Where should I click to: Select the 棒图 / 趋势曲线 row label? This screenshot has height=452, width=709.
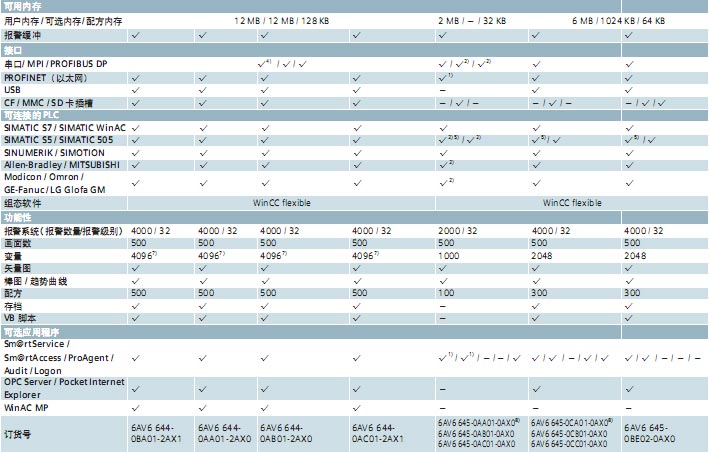[35, 281]
